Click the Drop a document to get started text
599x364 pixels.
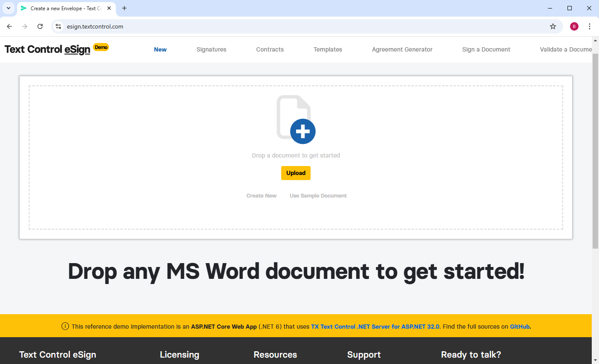pos(296,155)
